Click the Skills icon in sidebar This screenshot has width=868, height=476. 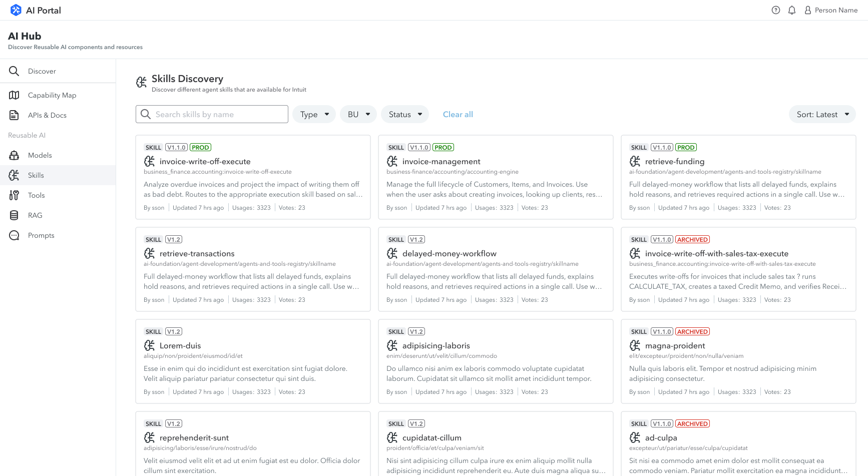[14, 175]
